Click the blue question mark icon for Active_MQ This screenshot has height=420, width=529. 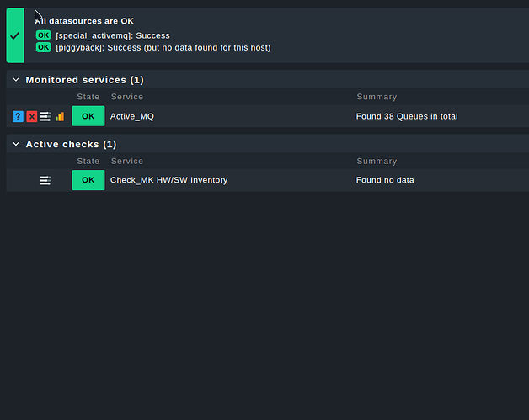pyautogui.click(x=18, y=116)
